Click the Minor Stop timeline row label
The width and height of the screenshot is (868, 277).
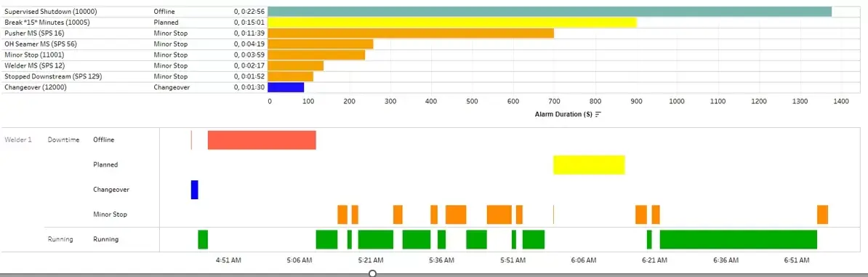tap(110, 214)
